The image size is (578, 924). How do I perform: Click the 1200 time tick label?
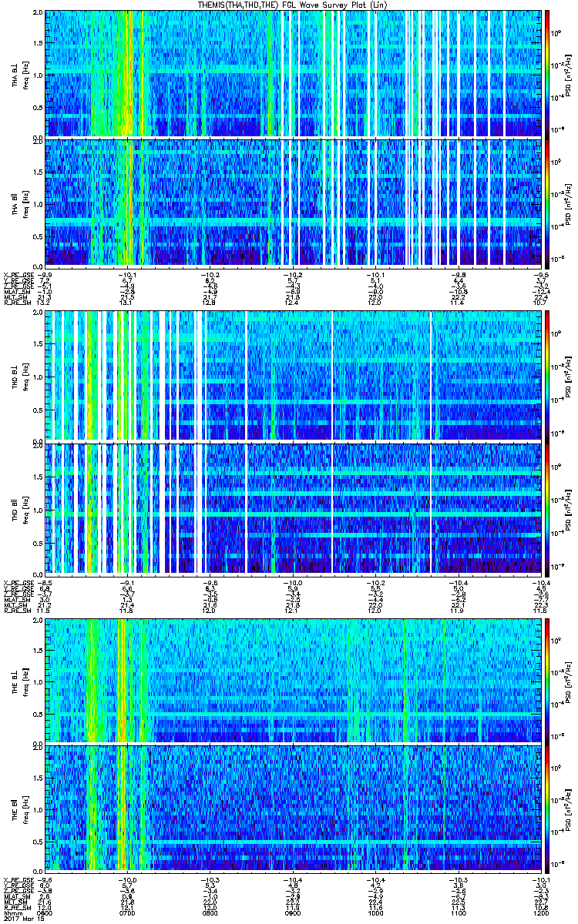[541, 912]
